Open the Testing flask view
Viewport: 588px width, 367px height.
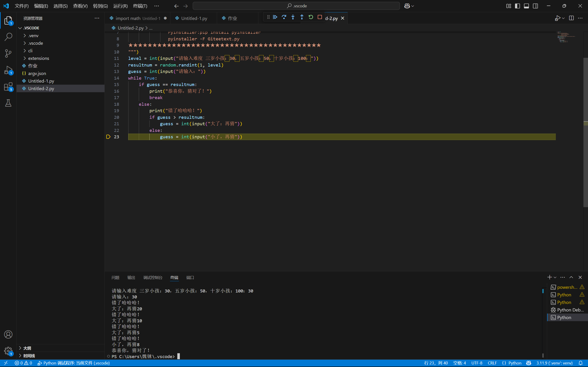[x=8, y=103]
